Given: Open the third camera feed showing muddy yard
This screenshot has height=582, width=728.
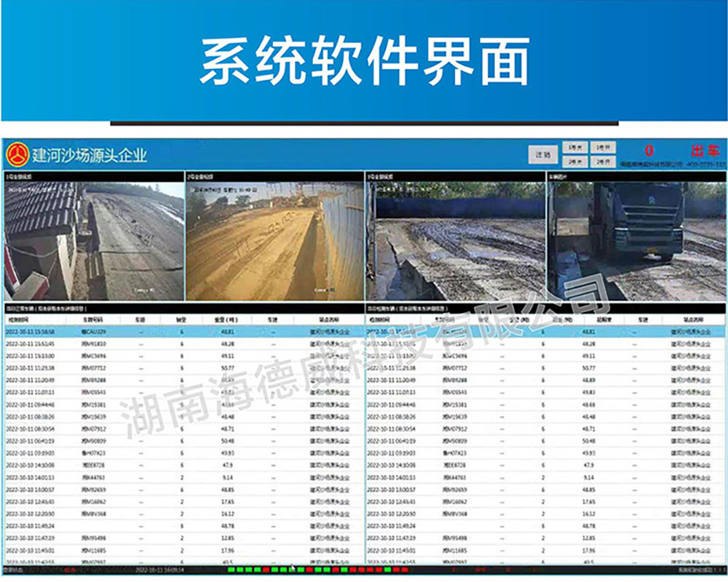Looking at the screenshot, I should (456, 241).
